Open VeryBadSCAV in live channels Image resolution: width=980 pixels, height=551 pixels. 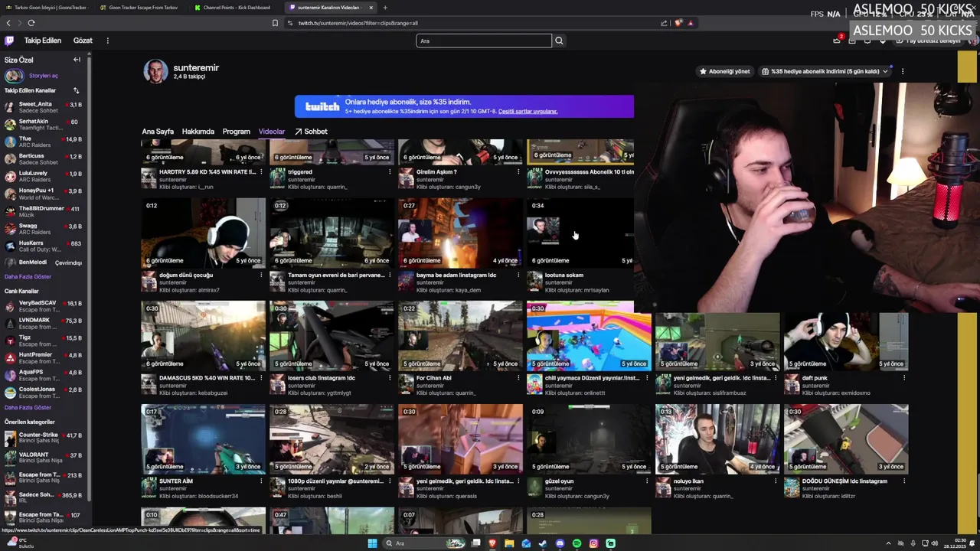[43, 306]
